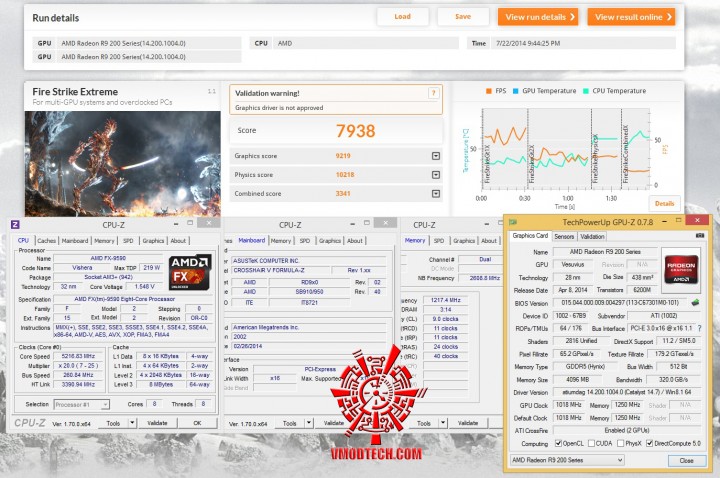Open the Processor #1 selection dropdown

tap(81, 405)
